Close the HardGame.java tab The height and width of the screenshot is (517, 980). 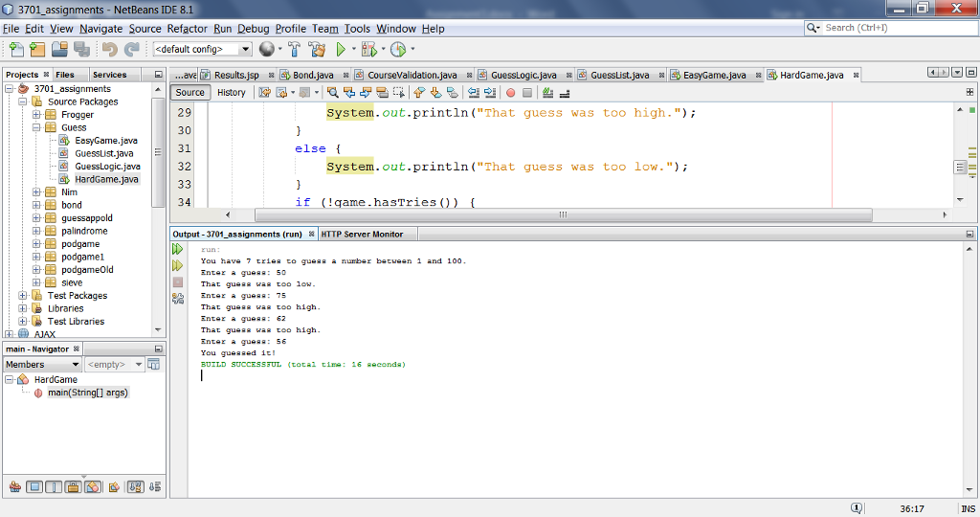[856, 75]
